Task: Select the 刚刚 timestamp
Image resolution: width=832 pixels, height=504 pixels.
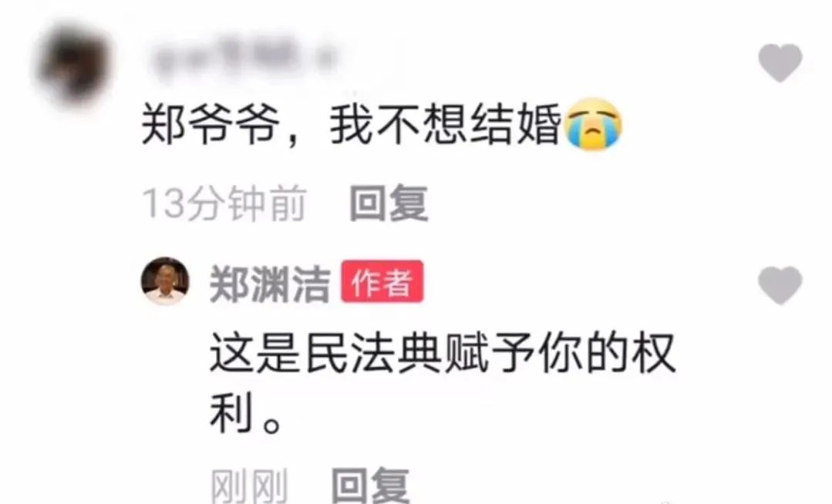Action: pos(249,486)
